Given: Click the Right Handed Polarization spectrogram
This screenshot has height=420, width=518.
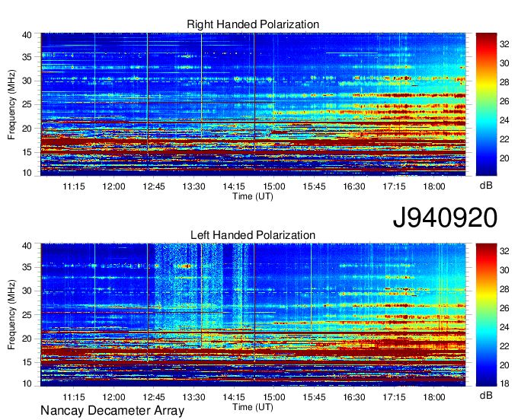Looking at the screenshot, I should 253,104.
